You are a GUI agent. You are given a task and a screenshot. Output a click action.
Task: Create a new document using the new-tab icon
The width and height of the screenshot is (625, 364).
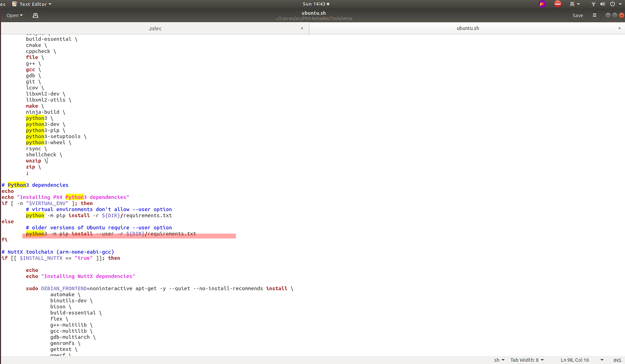35,15
